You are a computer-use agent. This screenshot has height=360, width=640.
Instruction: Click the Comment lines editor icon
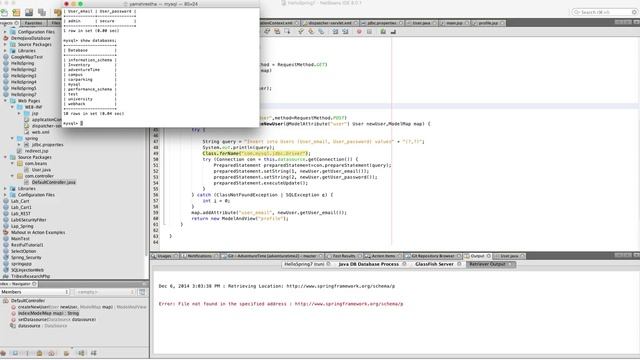click(x=383, y=31)
